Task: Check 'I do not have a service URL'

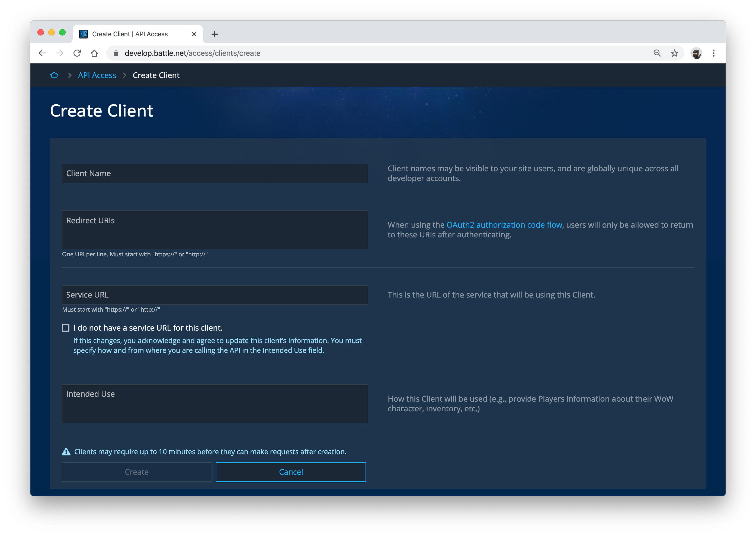Action: tap(66, 328)
